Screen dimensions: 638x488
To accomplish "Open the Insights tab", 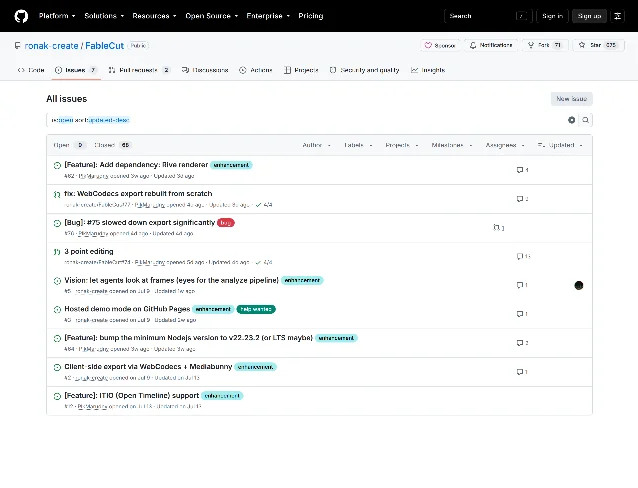I will (428, 70).
